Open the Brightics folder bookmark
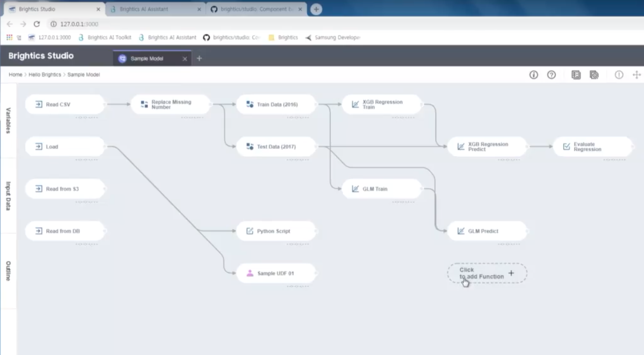This screenshot has width=644, height=355. 283,38
